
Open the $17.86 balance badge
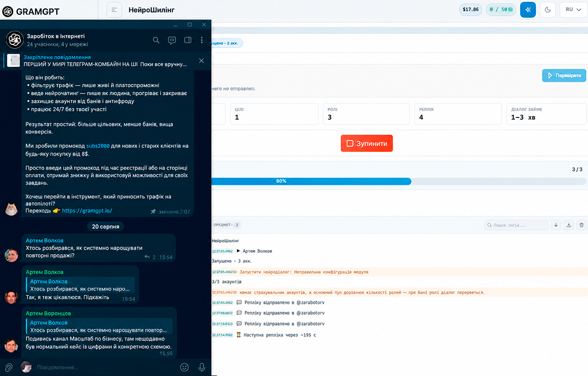tap(470, 9)
